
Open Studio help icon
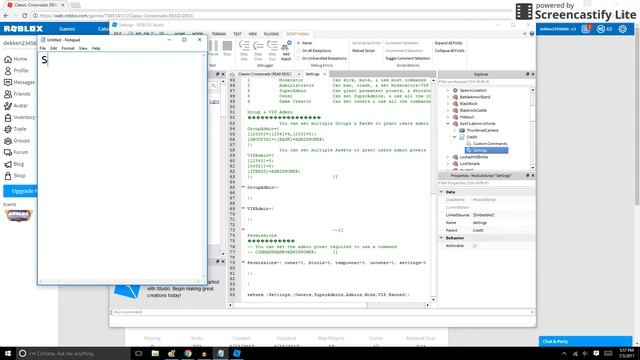coord(532,34)
